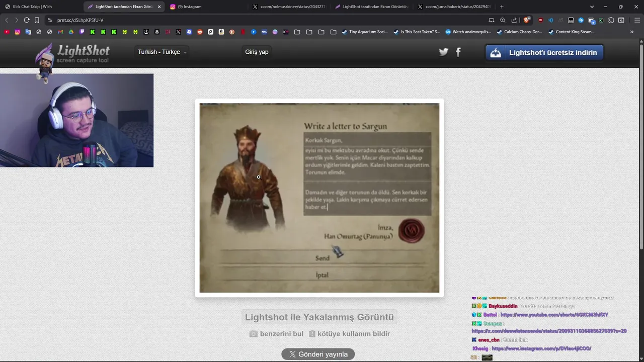Open Tiny Aquarium bookmark

[x=364, y=32]
